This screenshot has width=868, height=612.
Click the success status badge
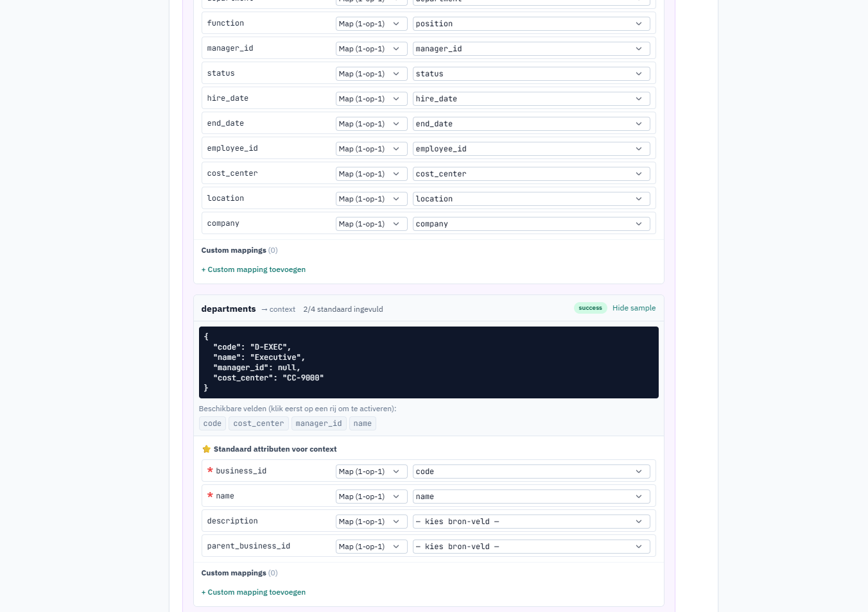(590, 308)
